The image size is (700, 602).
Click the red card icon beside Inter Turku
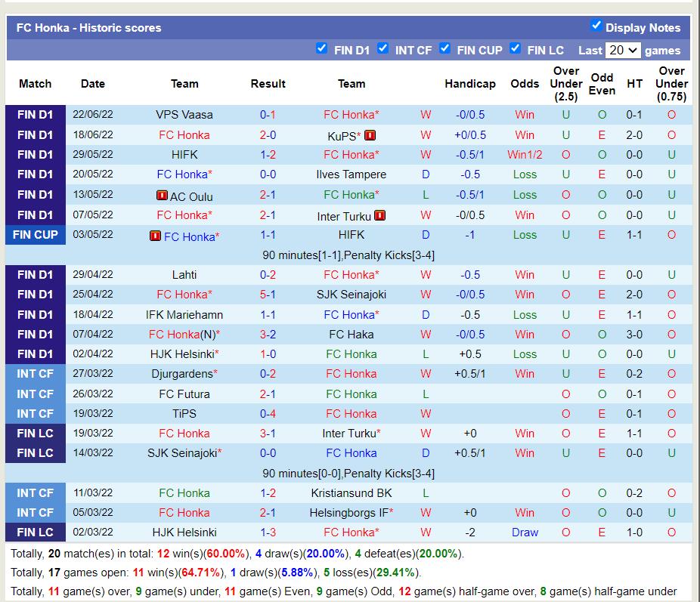click(379, 215)
